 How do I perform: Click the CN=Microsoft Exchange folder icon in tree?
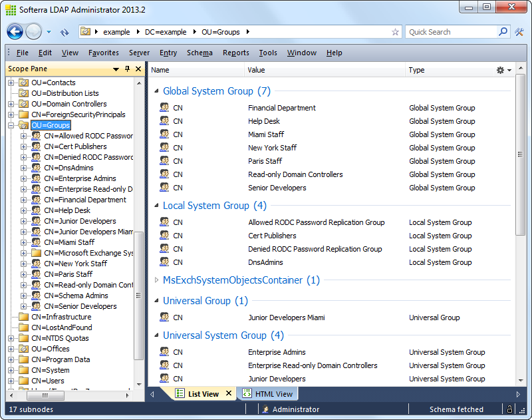pyautogui.click(x=36, y=253)
